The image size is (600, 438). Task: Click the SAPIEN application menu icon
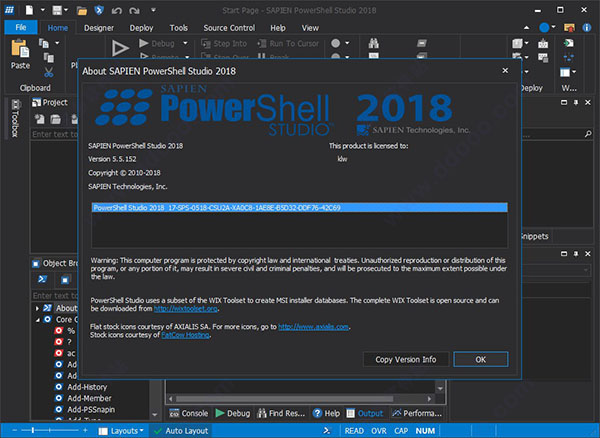pos(9,10)
